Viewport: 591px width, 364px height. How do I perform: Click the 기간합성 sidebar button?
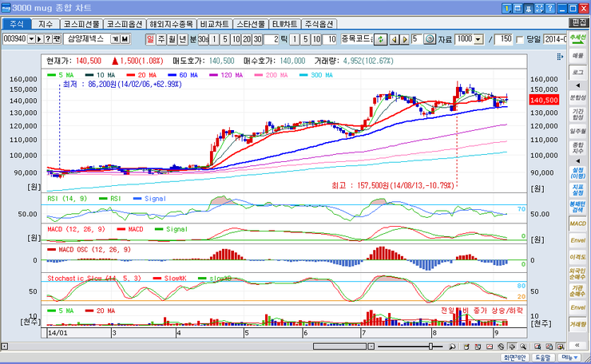(x=577, y=114)
